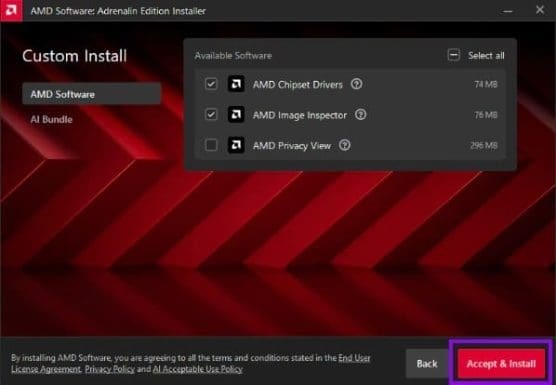Click the AMD Chipset Drivers label
The height and width of the screenshot is (385, 556).
click(298, 85)
